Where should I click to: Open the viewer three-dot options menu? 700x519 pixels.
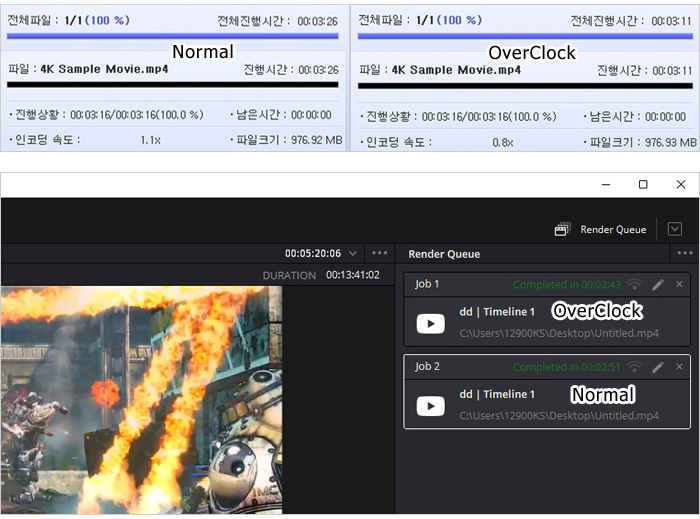click(x=379, y=254)
